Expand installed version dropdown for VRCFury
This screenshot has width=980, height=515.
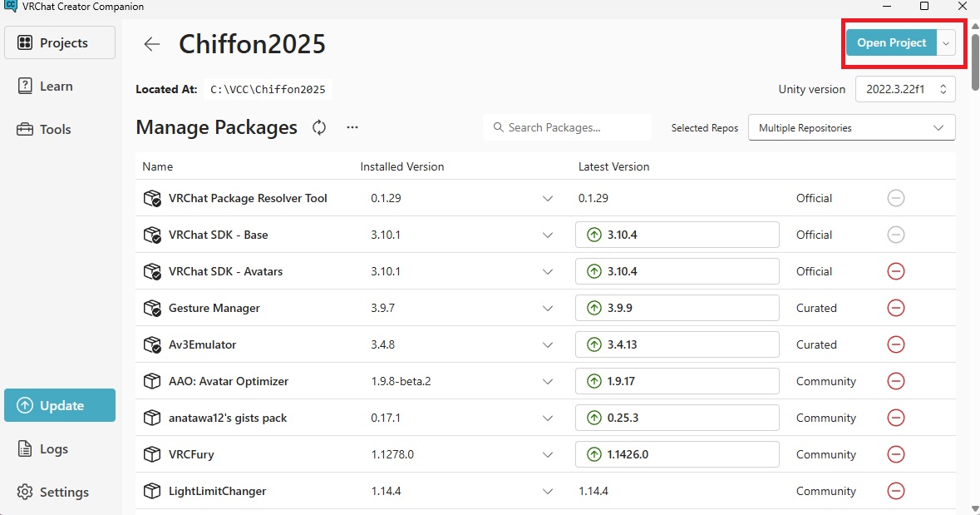pos(548,455)
